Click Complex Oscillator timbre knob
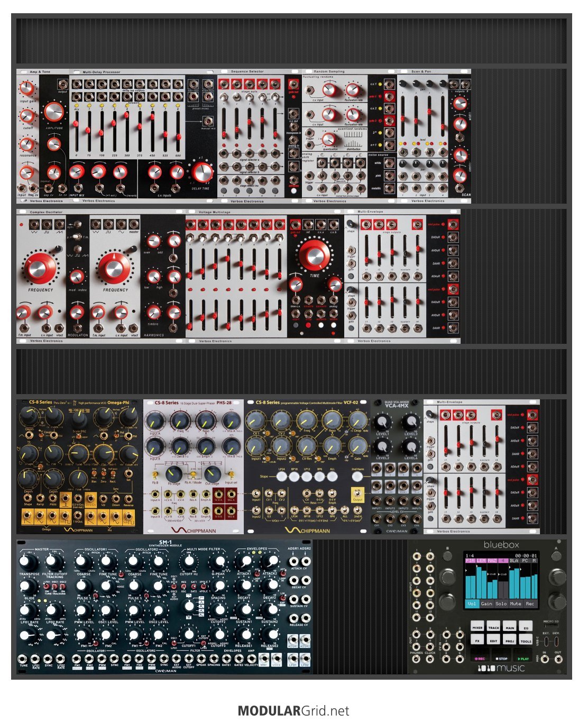The width and height of the screenshot is (588, 722). click(153, 312)
